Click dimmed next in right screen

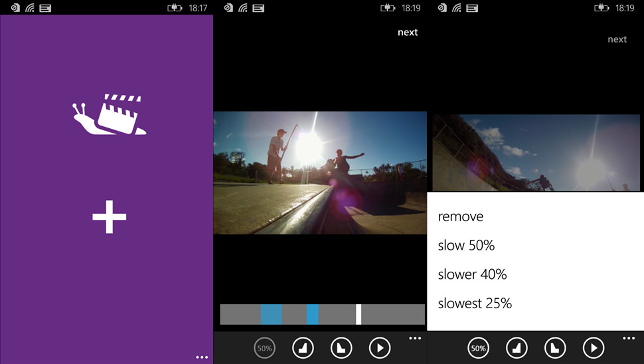pyautogui.click(x=617, y=39)
